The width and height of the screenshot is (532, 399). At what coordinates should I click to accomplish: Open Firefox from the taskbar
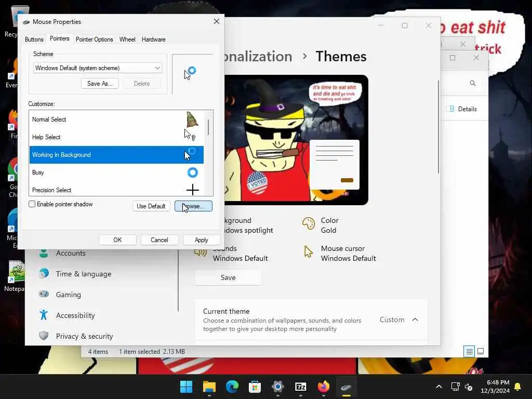pyautogui.click(x=323, y=387)
